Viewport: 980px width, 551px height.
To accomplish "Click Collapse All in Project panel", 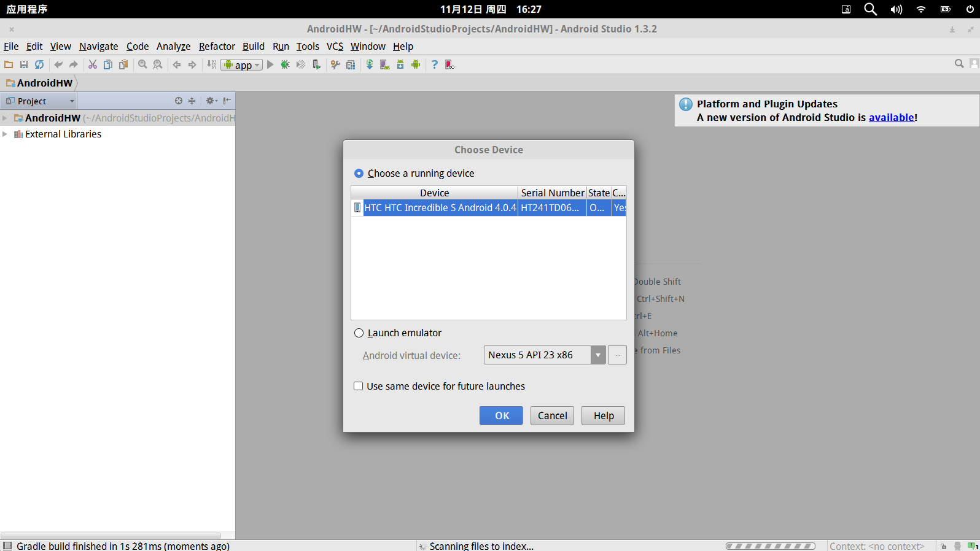I will pos(192,101).
